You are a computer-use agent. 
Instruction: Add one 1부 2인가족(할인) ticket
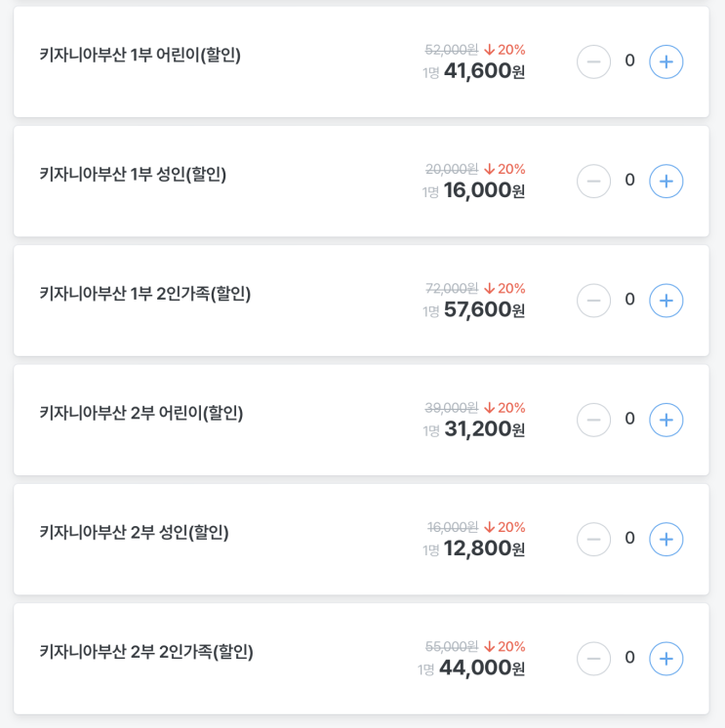[665, 301]
